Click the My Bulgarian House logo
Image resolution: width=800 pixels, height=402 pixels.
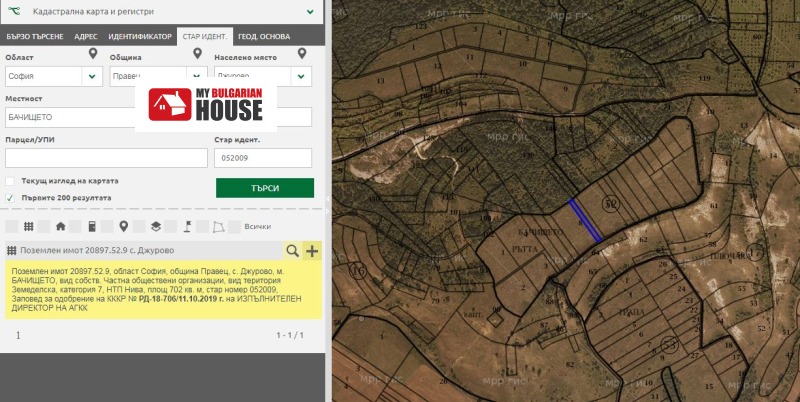point(206,105)
